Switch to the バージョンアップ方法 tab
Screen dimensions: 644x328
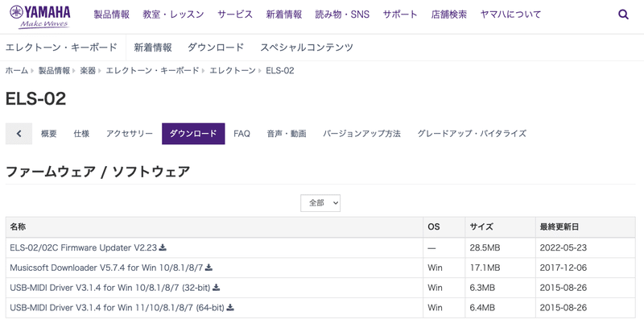[361, 134]
